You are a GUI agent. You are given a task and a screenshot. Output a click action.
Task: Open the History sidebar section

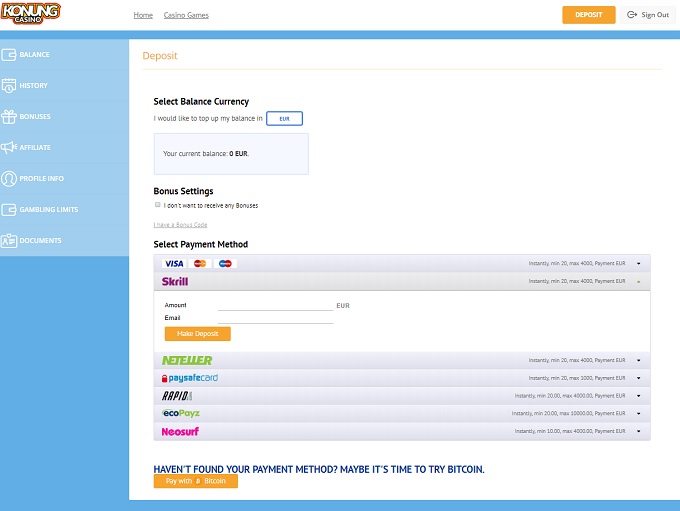[x=33, y=86]
